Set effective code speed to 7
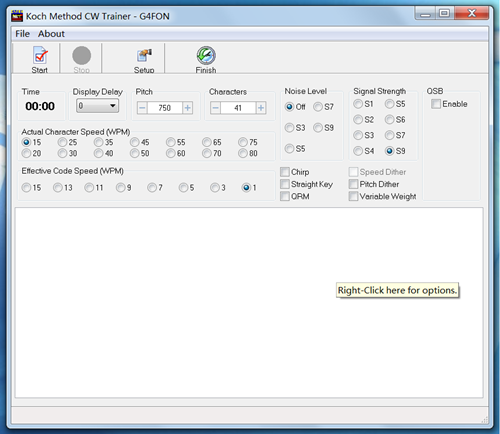This screenshot has width=500, height=434. coord(152,188)
